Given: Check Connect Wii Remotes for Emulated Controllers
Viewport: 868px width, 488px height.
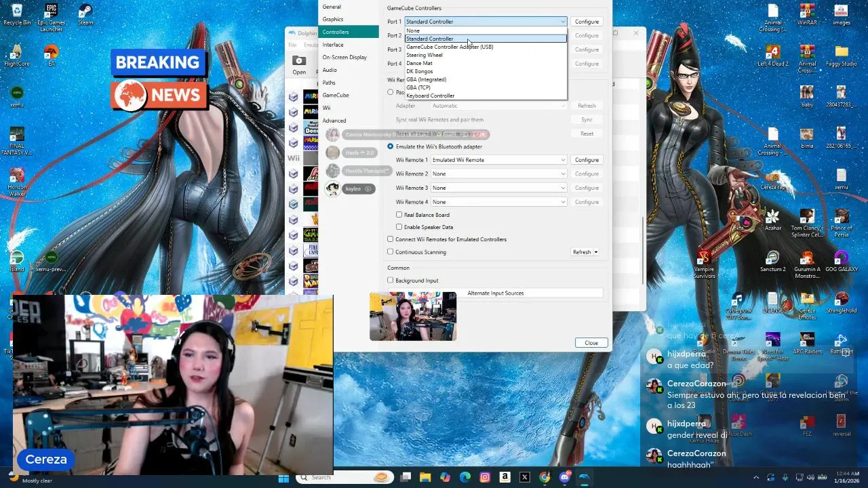Looking at the screenshot, I should click(390, 239).
